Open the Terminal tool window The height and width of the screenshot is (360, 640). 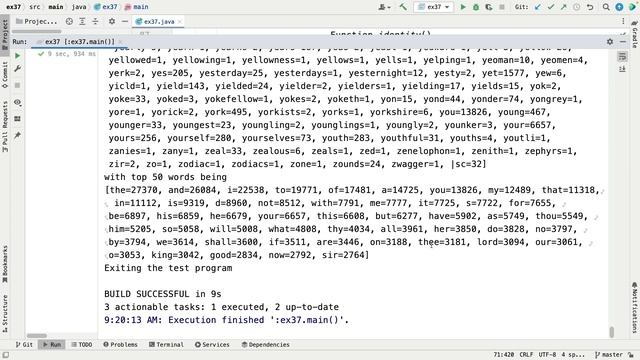click(x=166, y=344)
